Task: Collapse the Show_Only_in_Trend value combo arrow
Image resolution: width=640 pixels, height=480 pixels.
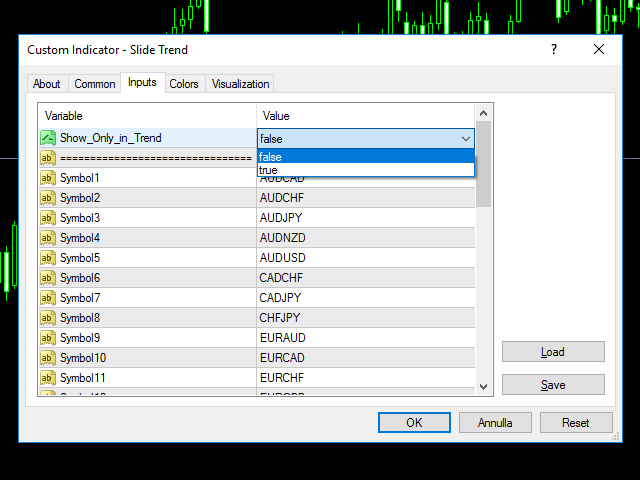Action: tap(465, 139)
